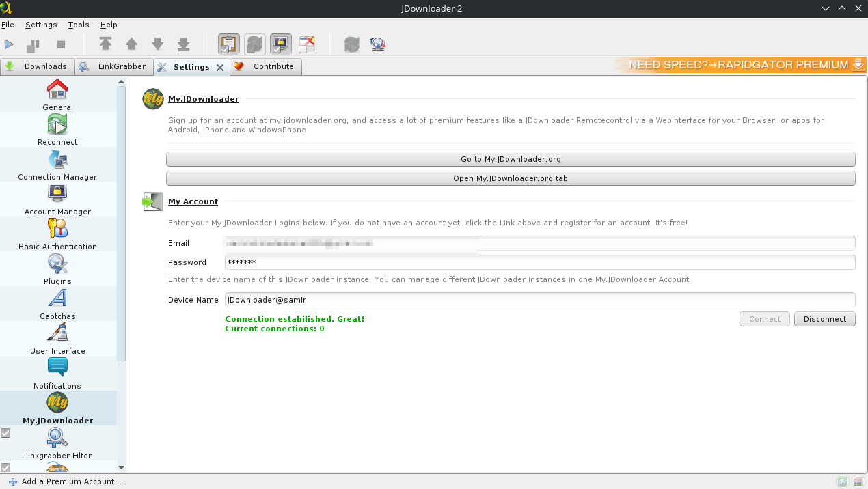This screenshot has width=868, height=489.
Task: Open Account Manager settings
Action: coord(58,199)
